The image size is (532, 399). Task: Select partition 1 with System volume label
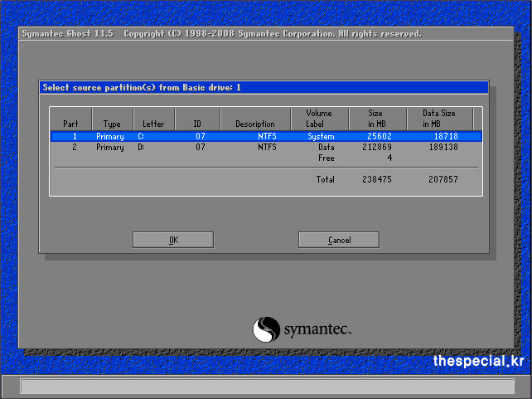click(266, 137)
